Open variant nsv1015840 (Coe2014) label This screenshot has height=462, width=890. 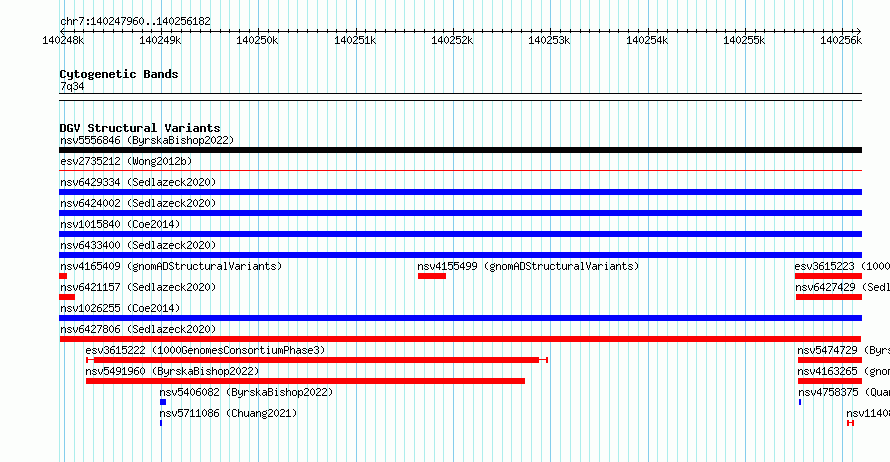coord(120,224)
